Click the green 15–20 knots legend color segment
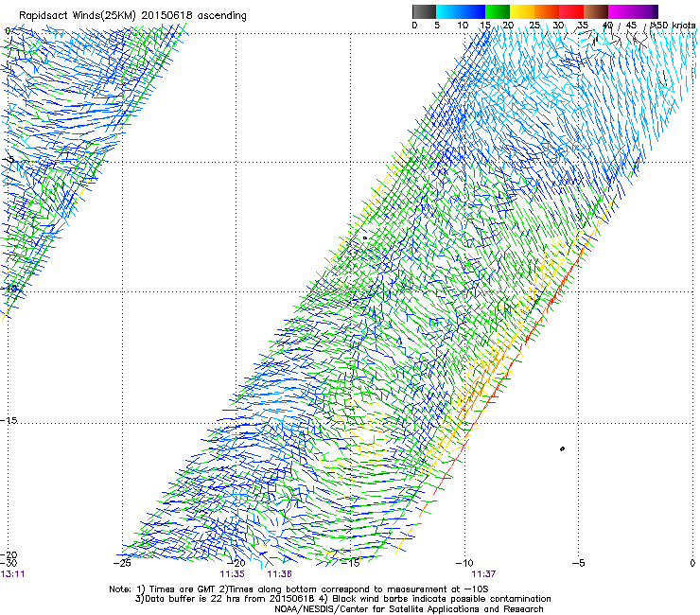Viewport: 700px width, 615px height. pyautogui.click(x=498, y=11)
